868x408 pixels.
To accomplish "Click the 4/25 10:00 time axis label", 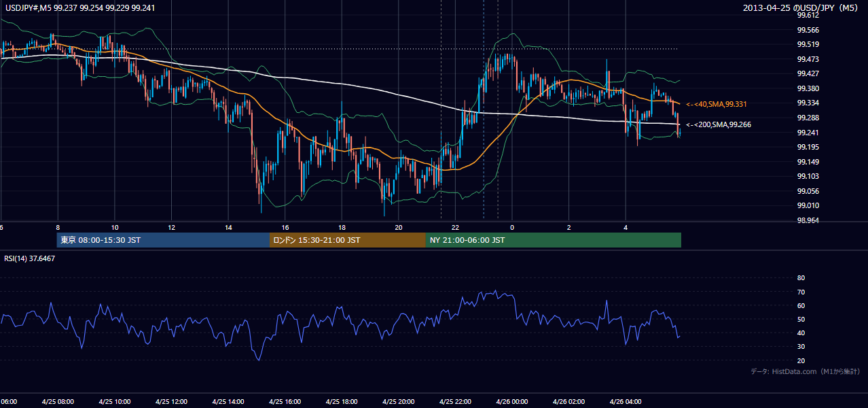I will [114, 401].
